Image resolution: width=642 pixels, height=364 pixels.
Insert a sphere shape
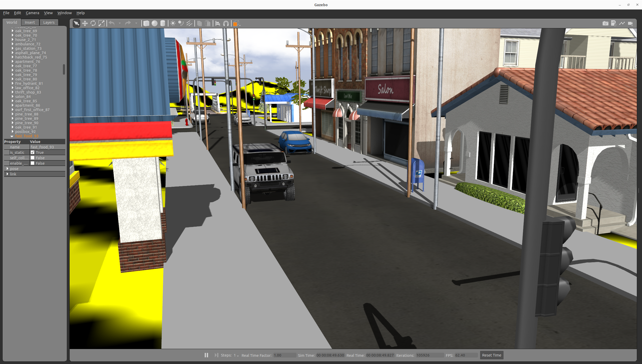coord(154,23)
